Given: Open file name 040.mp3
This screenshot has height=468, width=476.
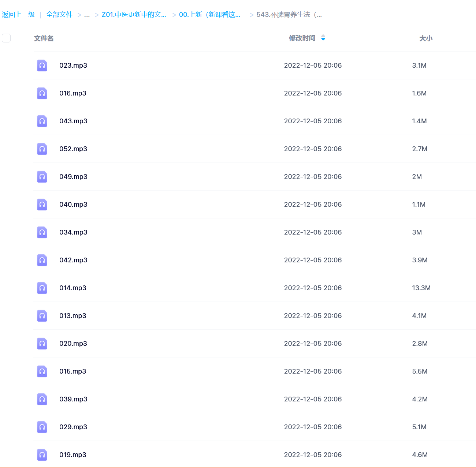Looking at the screenshot, I should pos(73,205).
